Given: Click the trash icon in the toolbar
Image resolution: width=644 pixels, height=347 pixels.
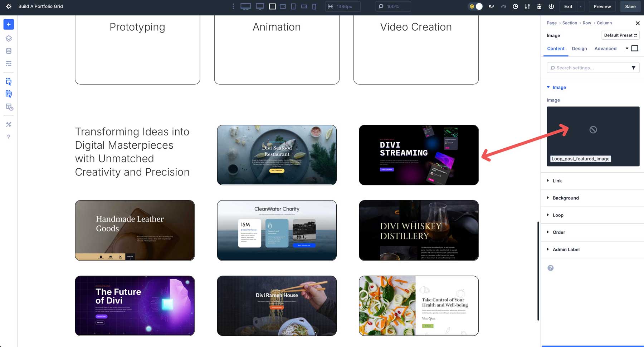Looking at the screenshot, I should tap(539, 6).
